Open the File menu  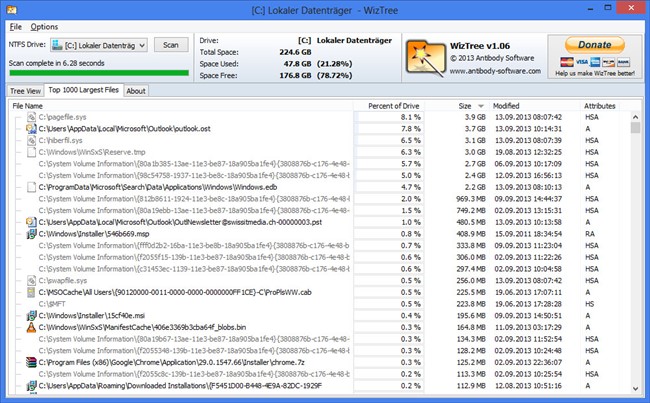click(15, 27)
